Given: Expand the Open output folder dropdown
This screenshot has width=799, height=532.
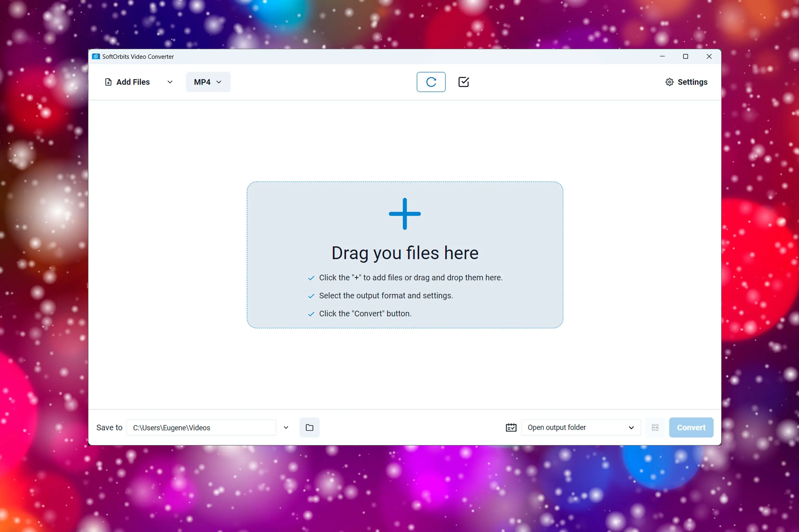Looking at the screenshot, I should click(631, 427).
